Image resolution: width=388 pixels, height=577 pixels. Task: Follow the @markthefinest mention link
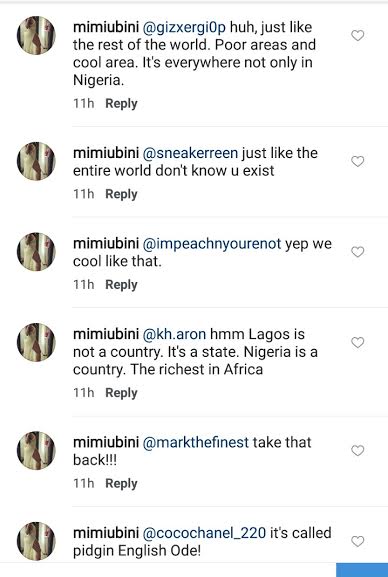[x=195, y=443]
